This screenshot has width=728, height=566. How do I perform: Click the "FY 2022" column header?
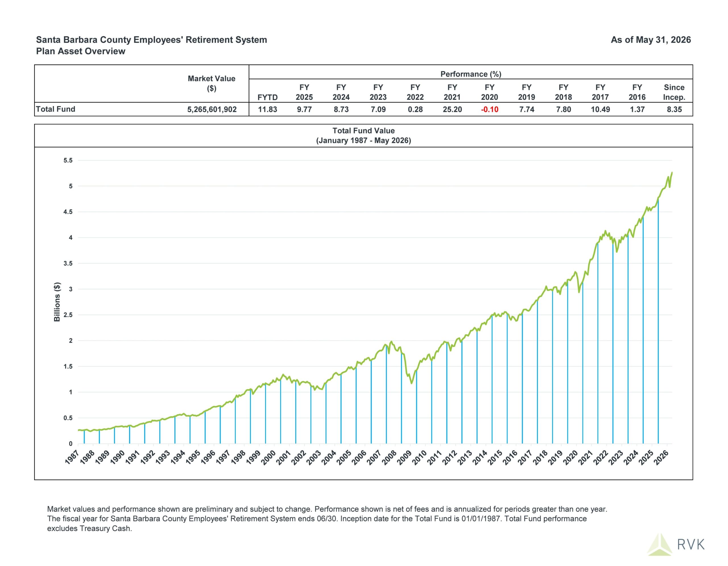pos(415,92)
